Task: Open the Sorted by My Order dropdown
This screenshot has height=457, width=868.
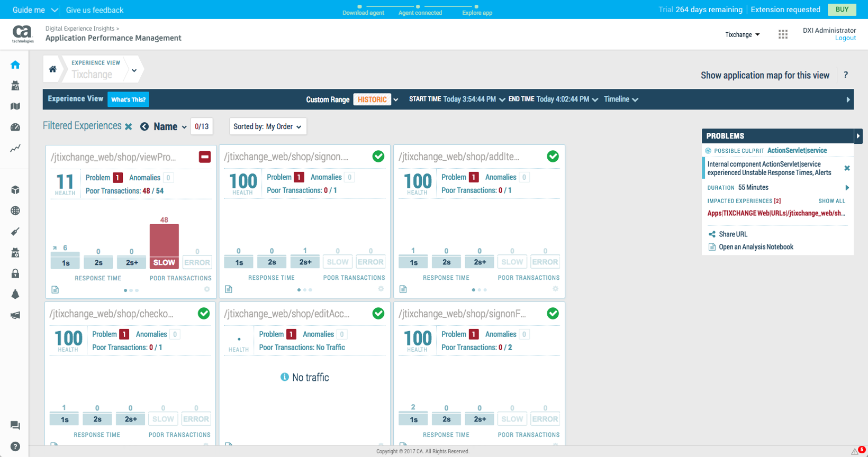Action: (x=267, y=126)
